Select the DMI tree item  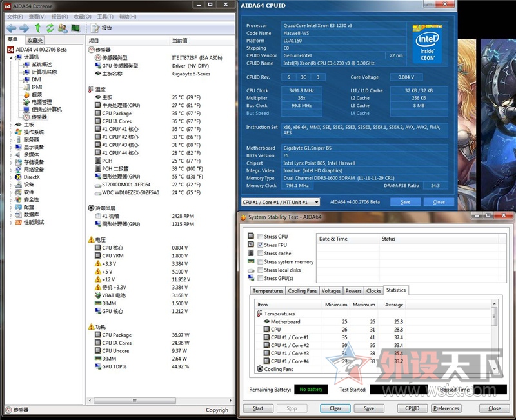pyautogui.click(x=36, y=79)
